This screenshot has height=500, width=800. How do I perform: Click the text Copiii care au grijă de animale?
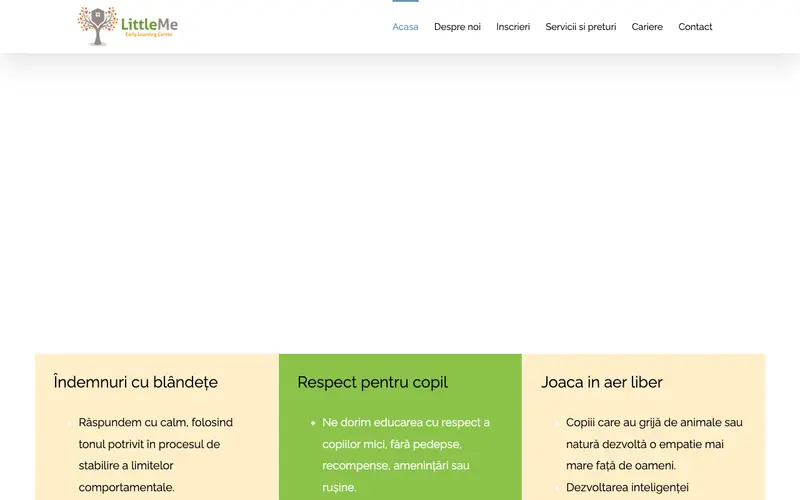pos(654,444)
